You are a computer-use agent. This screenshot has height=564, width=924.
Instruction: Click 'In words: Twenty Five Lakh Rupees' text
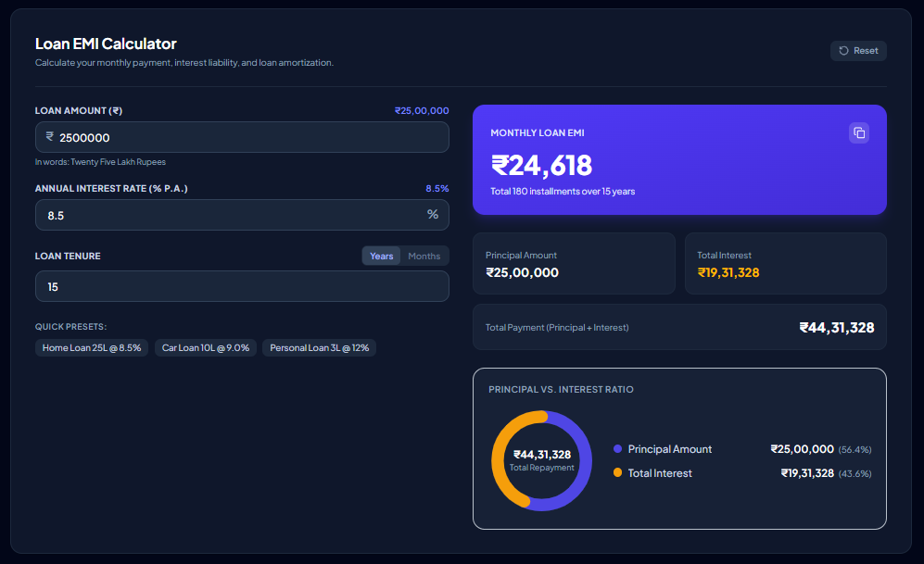[x=100, y=162]
